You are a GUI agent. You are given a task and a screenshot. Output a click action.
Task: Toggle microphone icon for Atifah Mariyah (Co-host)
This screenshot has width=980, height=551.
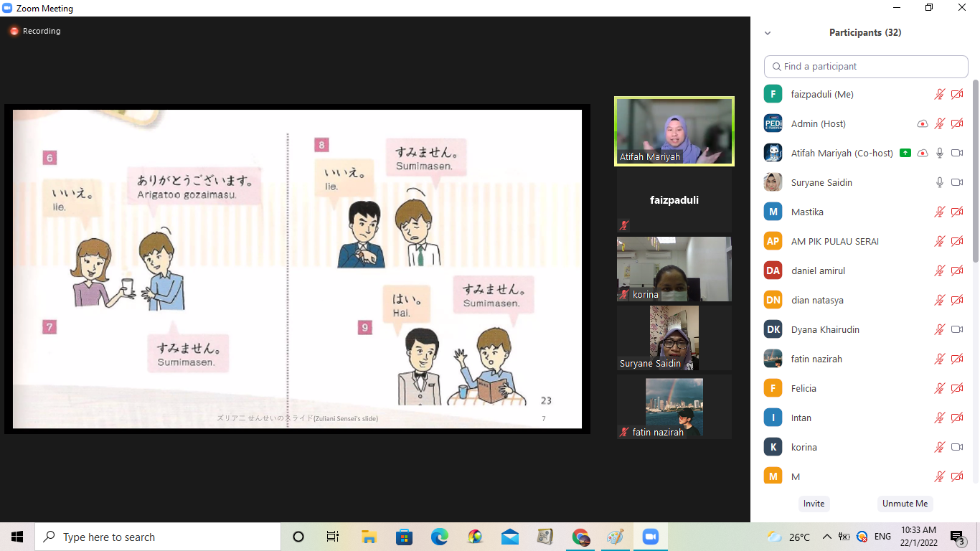pyautogui.click(x=940, y=154)
